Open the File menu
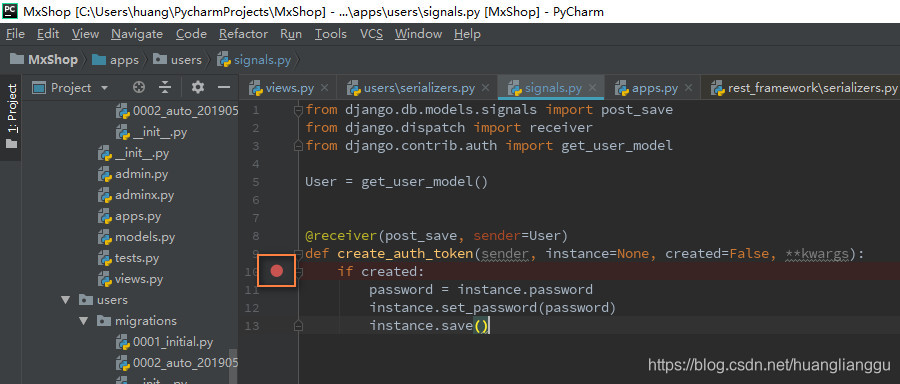The height and width of the screenshot is (384, 900). pos(15,34)
